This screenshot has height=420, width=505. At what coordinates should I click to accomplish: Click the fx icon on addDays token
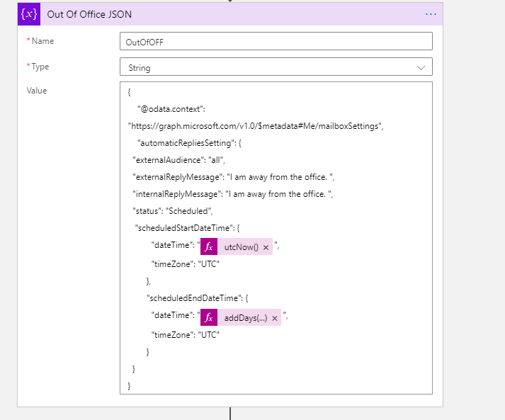(x=209, y=317)
